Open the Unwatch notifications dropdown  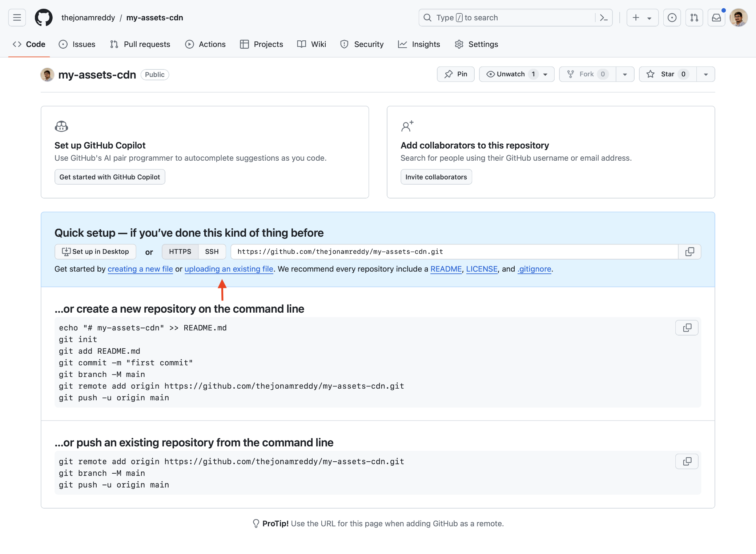[517, 74]
